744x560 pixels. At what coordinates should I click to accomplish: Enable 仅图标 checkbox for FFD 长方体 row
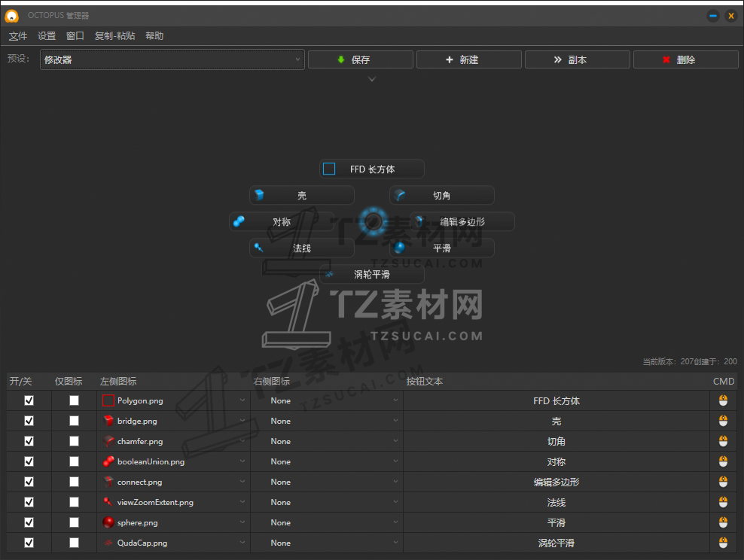click(x=74, y=400)
